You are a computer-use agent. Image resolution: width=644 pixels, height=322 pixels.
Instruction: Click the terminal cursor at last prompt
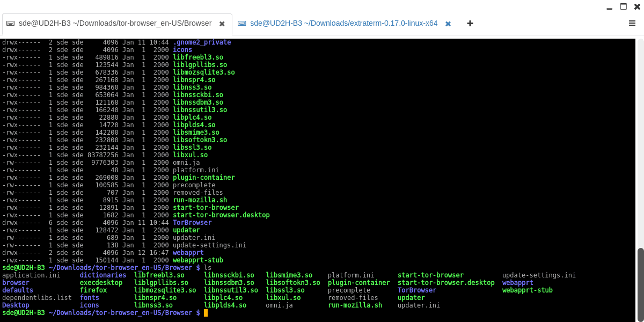pyautogui.click(x=206, y=313)
